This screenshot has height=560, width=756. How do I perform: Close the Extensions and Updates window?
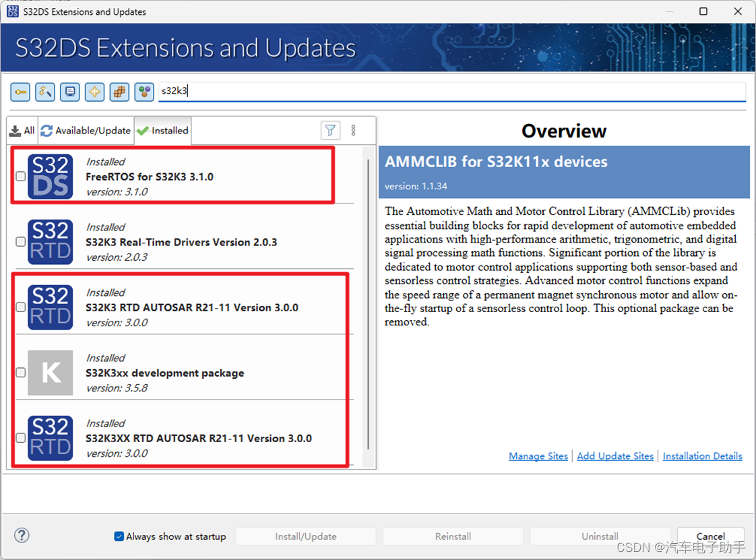click(x=738, y=11)
